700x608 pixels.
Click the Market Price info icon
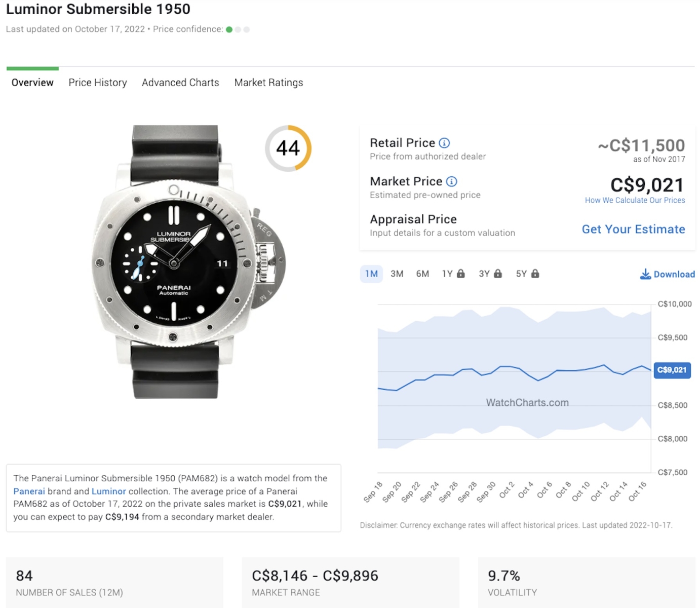451,181
